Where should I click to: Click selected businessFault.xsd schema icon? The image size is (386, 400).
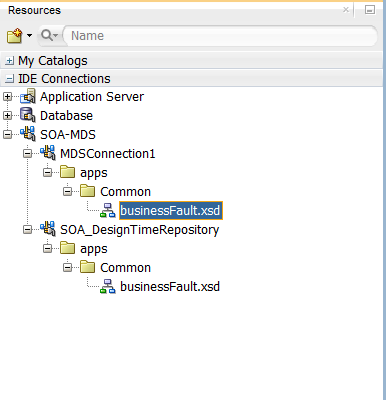pyautogui.click(x=108, y=210)
